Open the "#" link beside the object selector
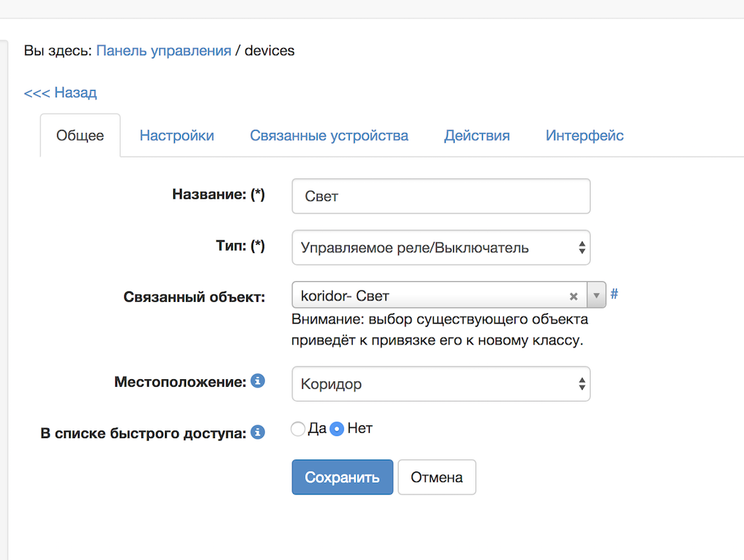744x560 pixels. [x=614, y=294]
